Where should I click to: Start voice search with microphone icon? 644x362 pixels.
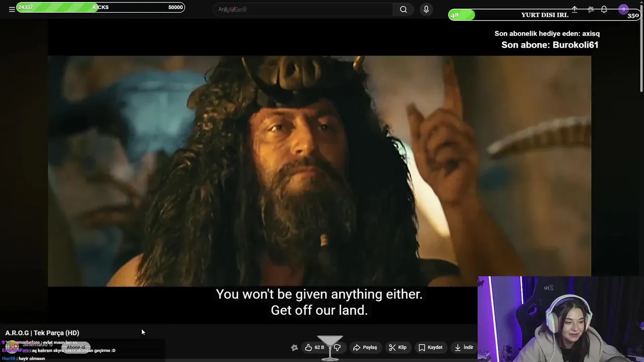click(426, 9)
